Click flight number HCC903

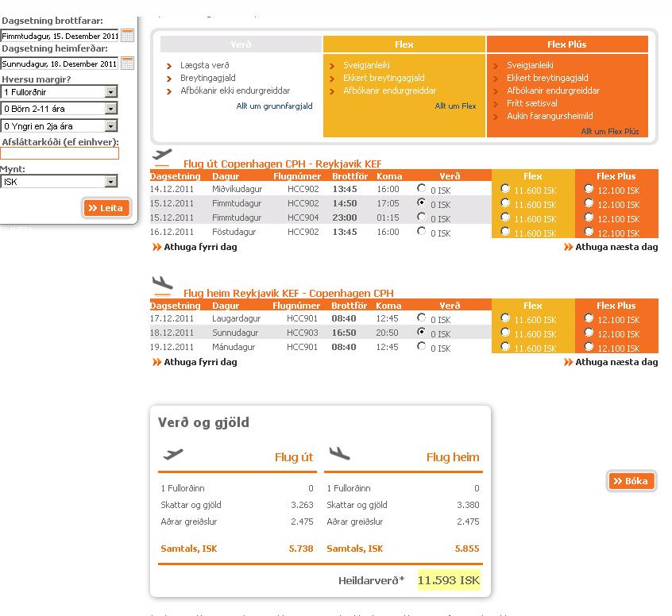[302, 333]
